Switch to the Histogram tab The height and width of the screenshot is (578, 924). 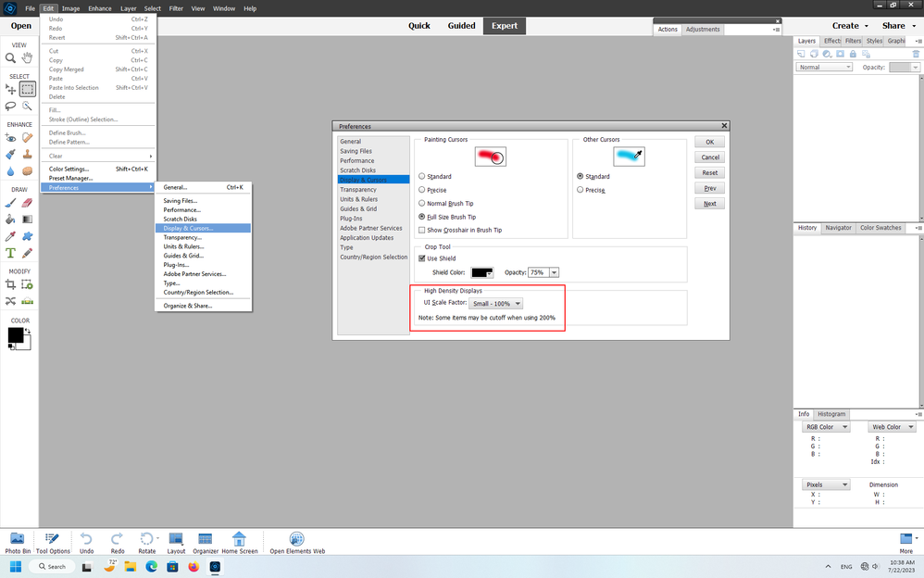pyautogui.click(x=830, y=414)
